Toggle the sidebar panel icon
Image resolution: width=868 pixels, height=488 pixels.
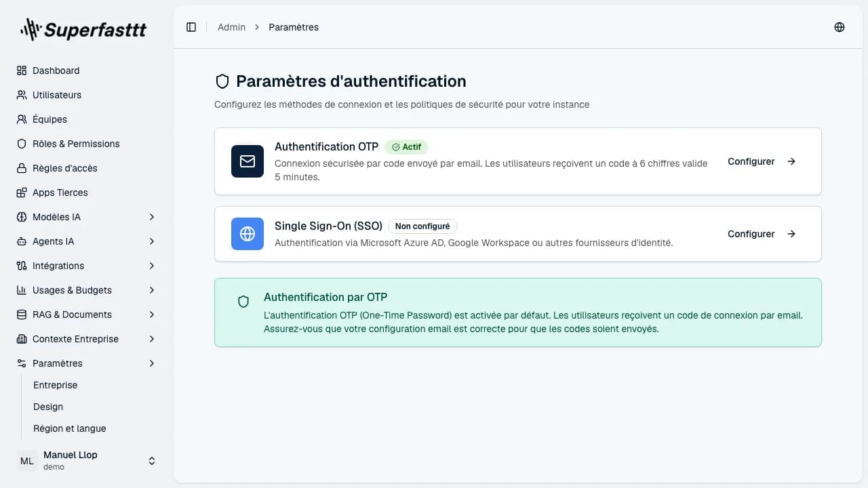point(191,27)
